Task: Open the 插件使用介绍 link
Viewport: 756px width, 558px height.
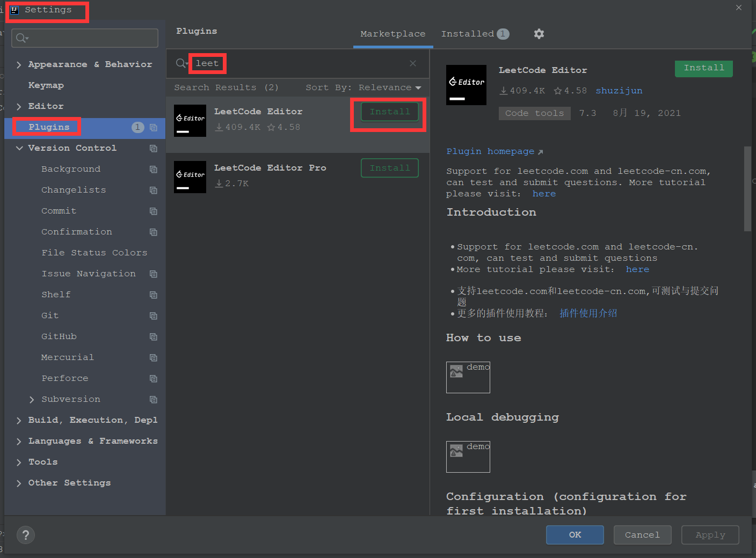Action: [588, 313]
